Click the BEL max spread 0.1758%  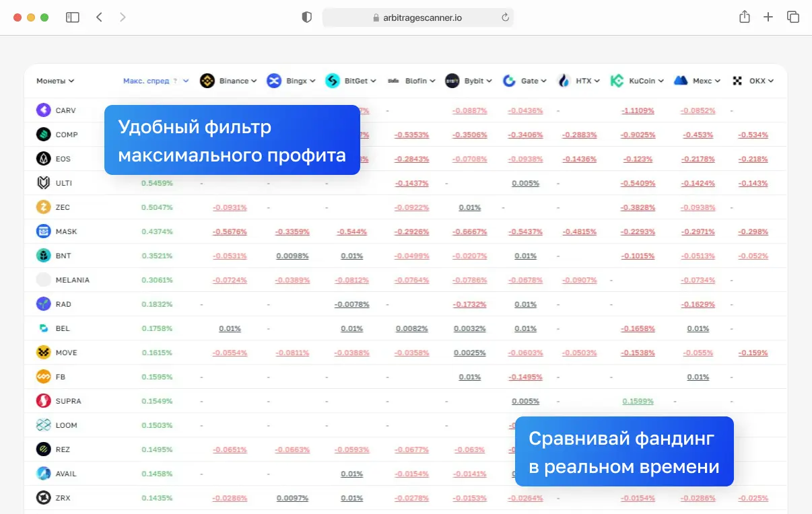click(157, 328)
